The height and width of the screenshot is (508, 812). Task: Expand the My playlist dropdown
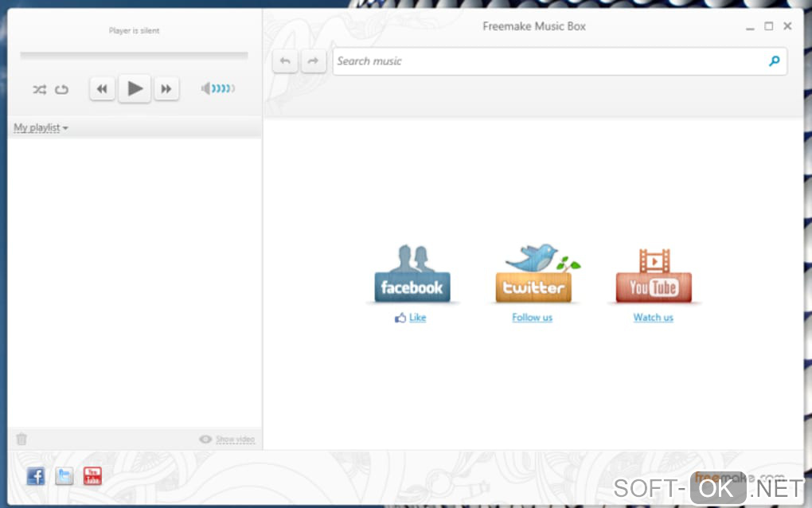point(41,127)
